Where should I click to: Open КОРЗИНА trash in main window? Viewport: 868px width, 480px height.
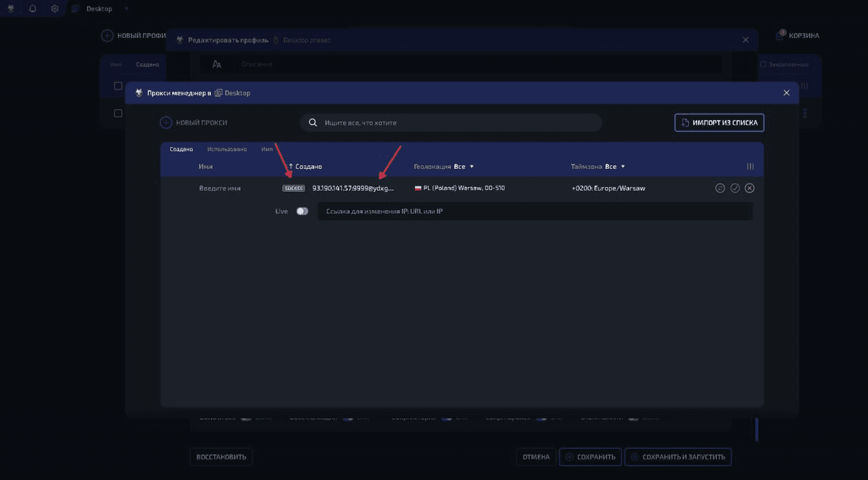click(x=797, y=35)
